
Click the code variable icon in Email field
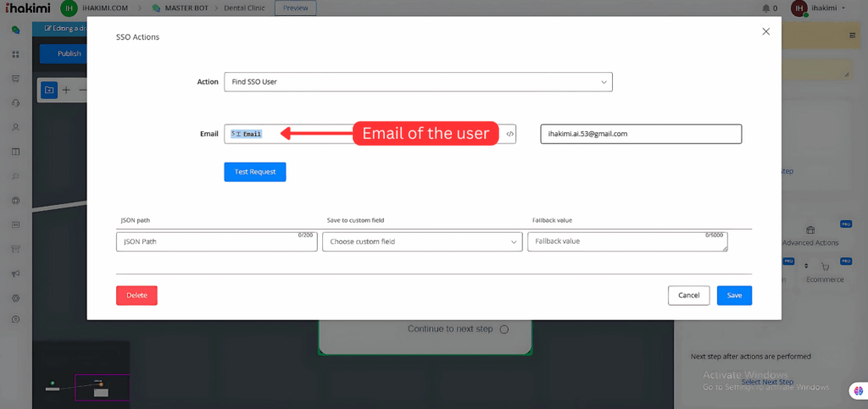pos(509,134)
